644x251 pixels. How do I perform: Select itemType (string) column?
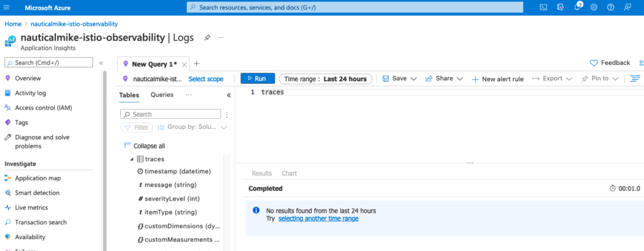167,212
